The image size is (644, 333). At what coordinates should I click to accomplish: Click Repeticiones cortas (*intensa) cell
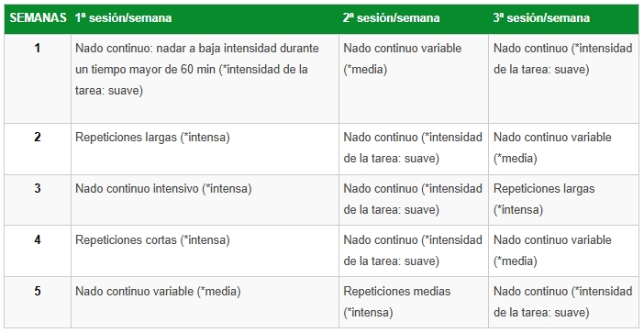[205, 250]
